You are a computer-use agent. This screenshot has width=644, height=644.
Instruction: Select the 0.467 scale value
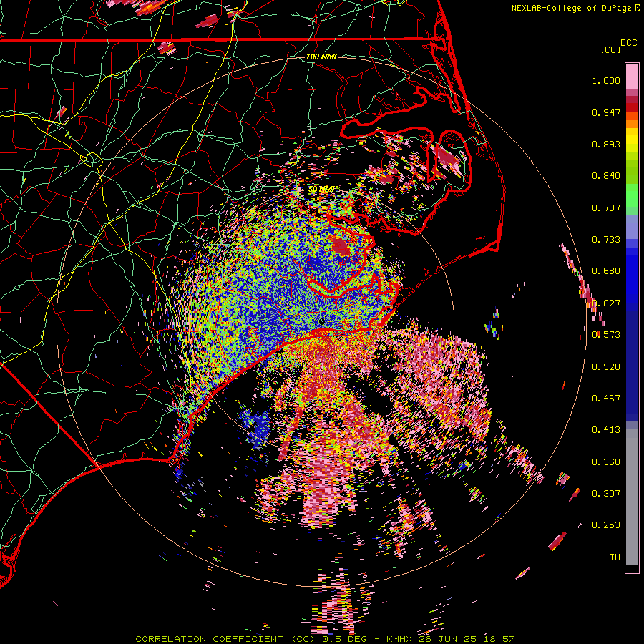coord(606,399)
